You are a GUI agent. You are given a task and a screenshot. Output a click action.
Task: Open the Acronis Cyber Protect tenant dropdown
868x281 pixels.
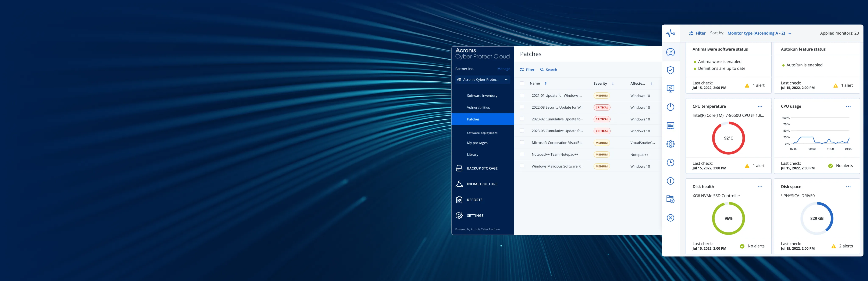point(482,80)
